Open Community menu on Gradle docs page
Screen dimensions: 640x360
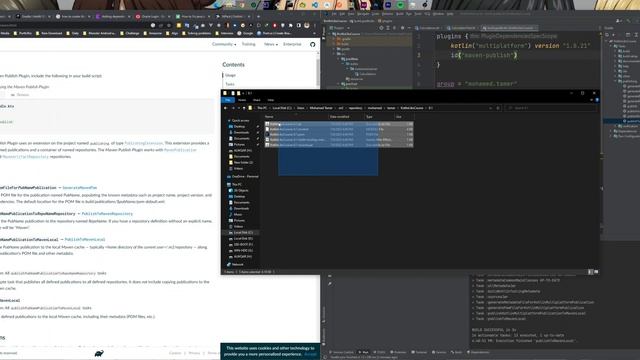[224, 44]
